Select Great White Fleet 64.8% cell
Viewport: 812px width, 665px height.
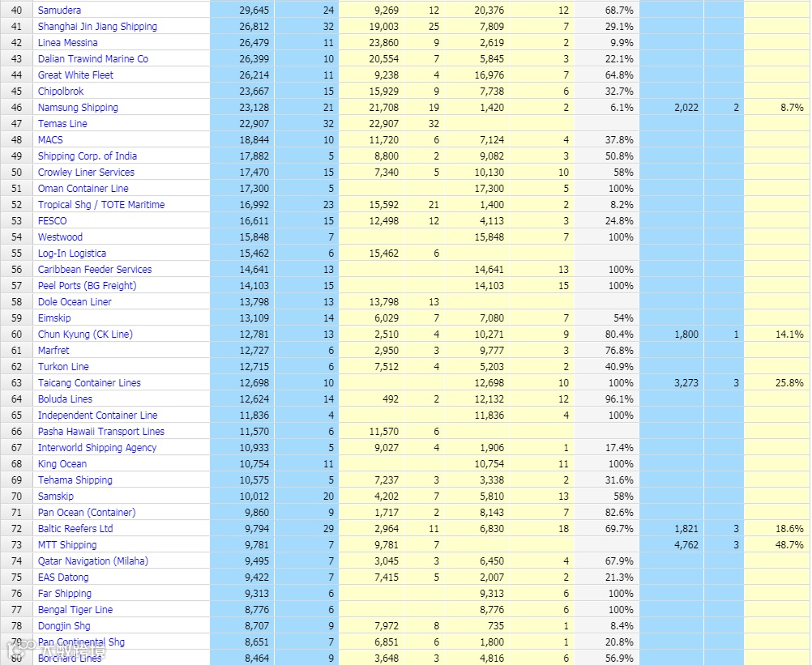619,75
